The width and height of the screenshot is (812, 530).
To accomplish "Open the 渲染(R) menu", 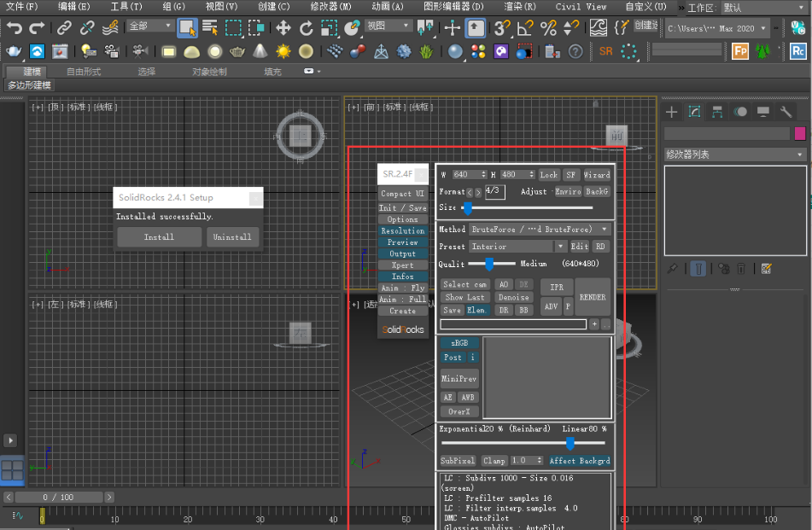I will pyautogui.click(x=520, y=7).
